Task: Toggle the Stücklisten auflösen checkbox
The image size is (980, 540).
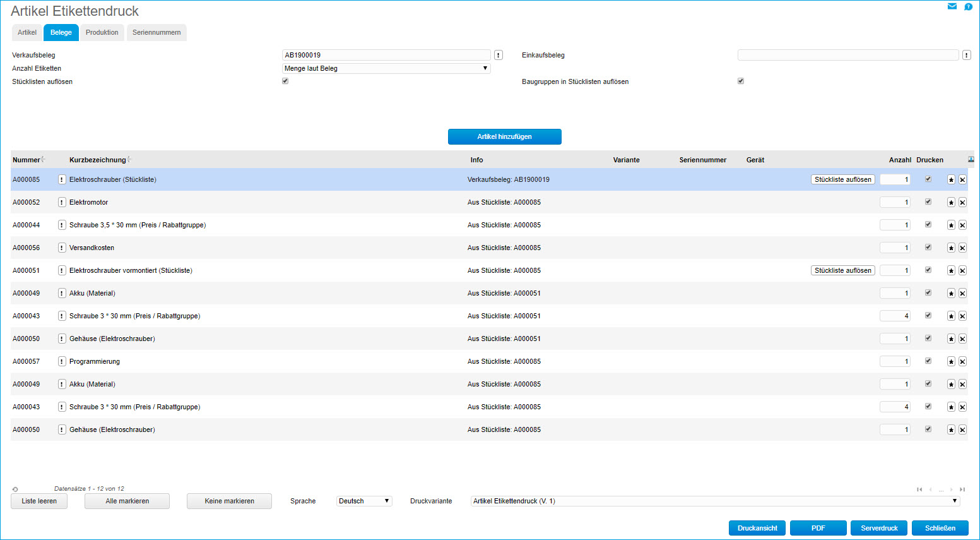Action: (x=285, y=81)
